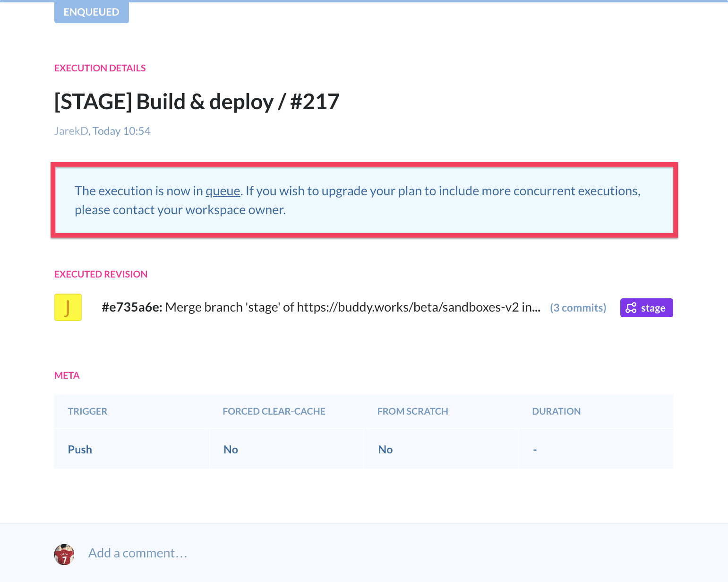Click the FORCED CLEAR-CACHE column header
Screen dimensions: 728x582
click(x=274, y=411)
